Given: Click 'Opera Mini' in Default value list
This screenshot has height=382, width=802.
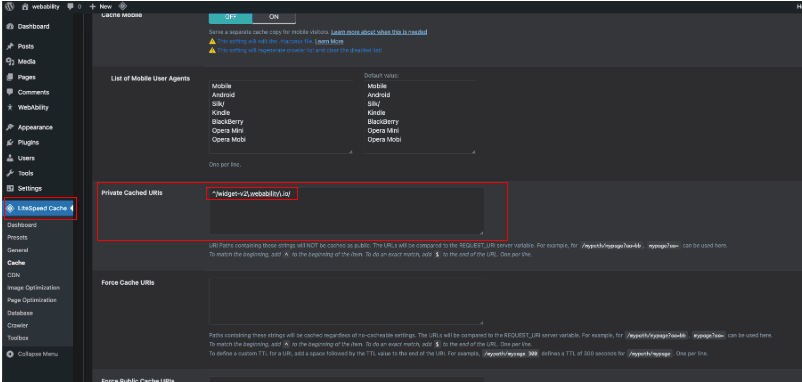Looking at the screenshot, I should pyautogui.click(x=383, y=131).
